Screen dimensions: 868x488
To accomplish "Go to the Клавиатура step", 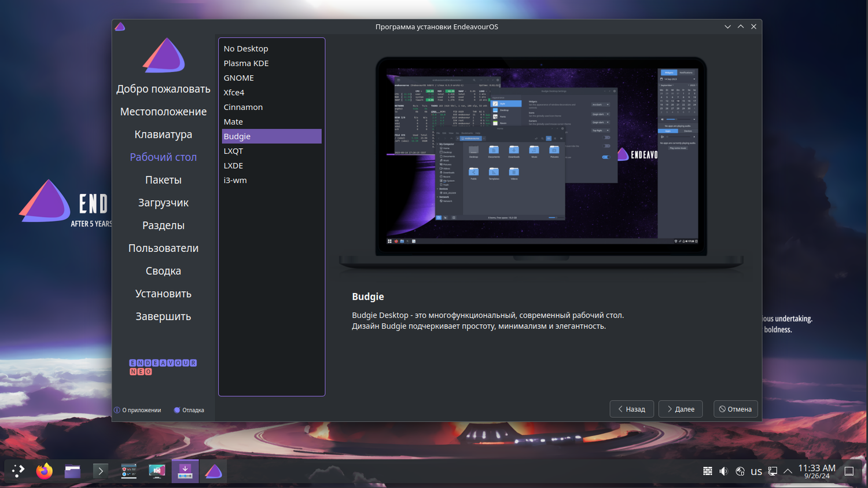I will tap(163, 134).
